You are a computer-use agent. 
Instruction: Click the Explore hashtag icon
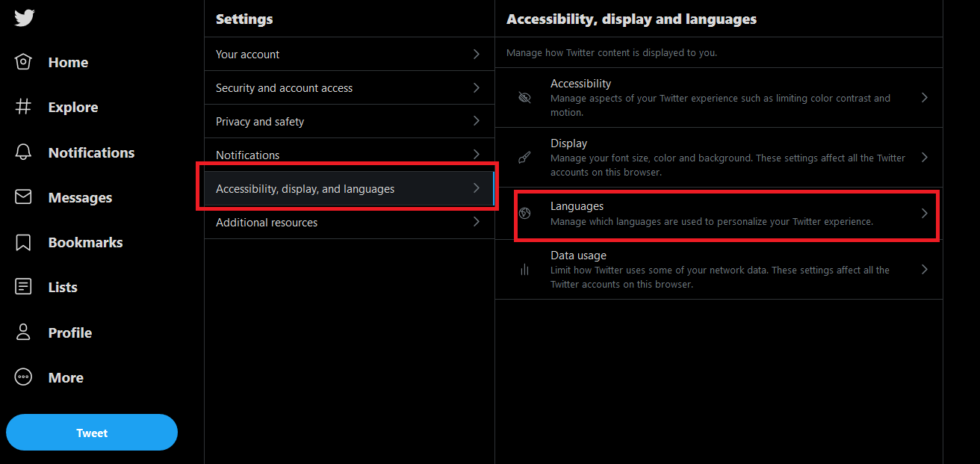coord(24,107)
